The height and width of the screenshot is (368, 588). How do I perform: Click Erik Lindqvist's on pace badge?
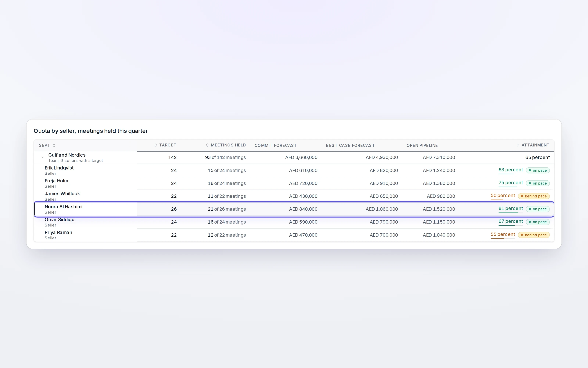(x=538, y=170)
